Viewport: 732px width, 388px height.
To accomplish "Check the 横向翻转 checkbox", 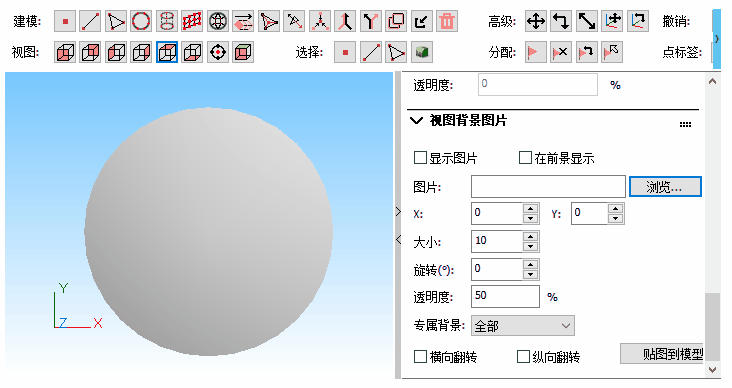I will click(x=420, y=357).
